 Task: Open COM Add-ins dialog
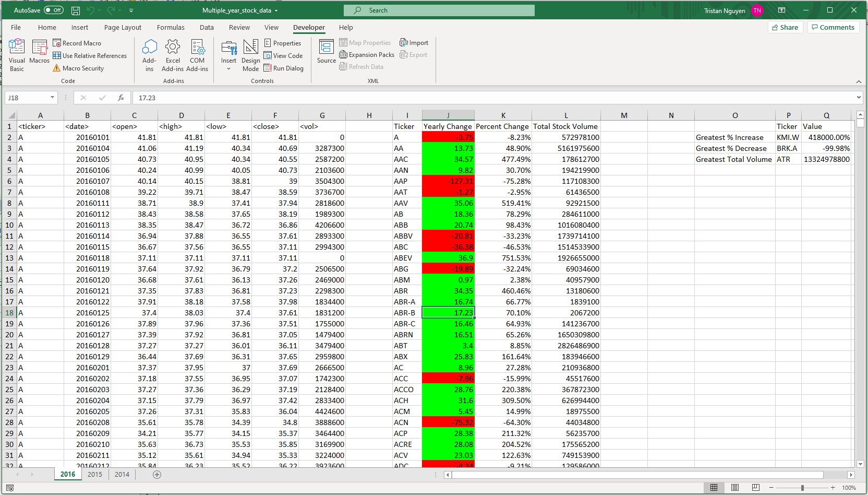point(197,55)
